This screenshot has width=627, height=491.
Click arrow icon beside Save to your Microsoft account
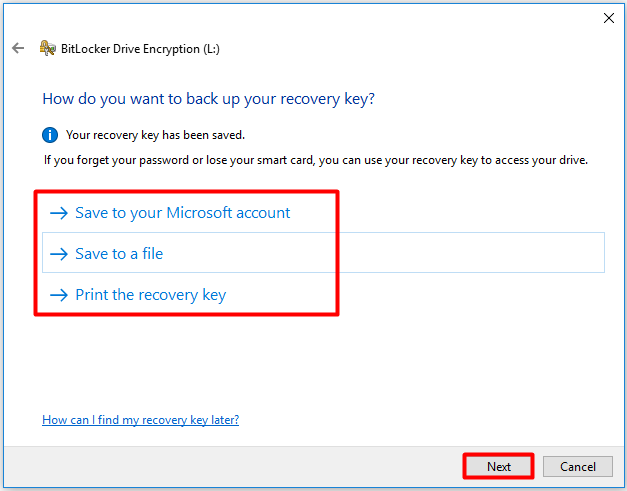click(59, 213)
